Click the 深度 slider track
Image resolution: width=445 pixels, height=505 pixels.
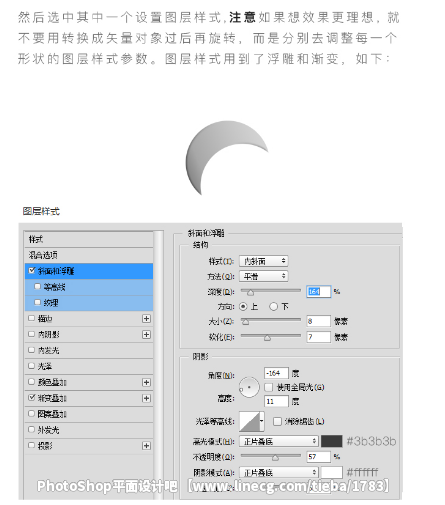pos(271,291)
